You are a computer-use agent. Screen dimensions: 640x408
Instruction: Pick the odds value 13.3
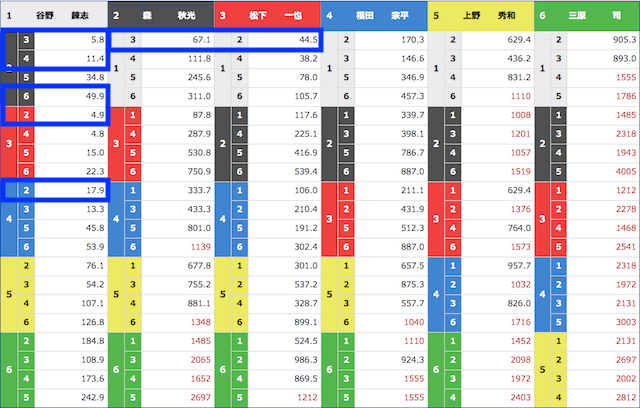coord(95,209)
